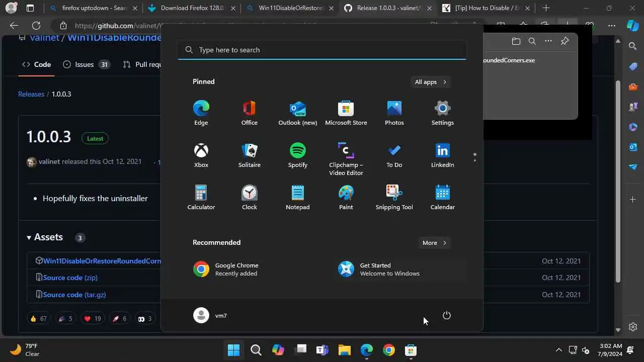Launch the To Do app

point(394,155)
